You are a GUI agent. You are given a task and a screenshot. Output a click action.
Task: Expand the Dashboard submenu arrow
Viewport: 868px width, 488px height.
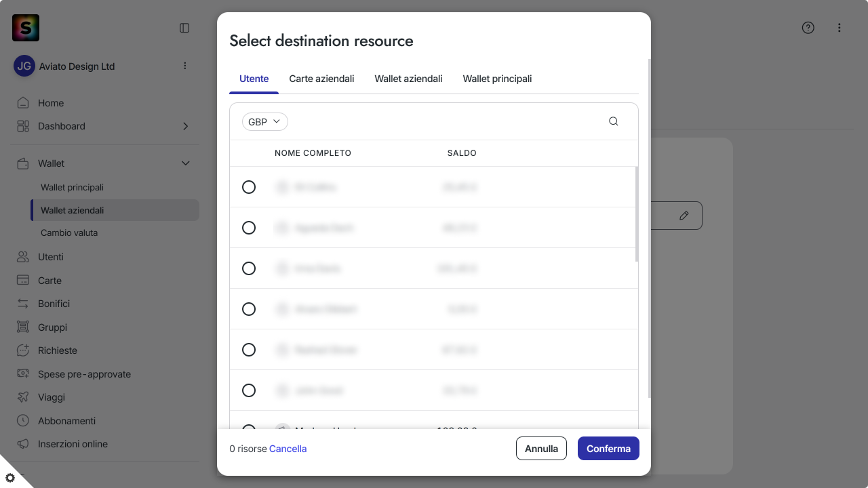186,126
